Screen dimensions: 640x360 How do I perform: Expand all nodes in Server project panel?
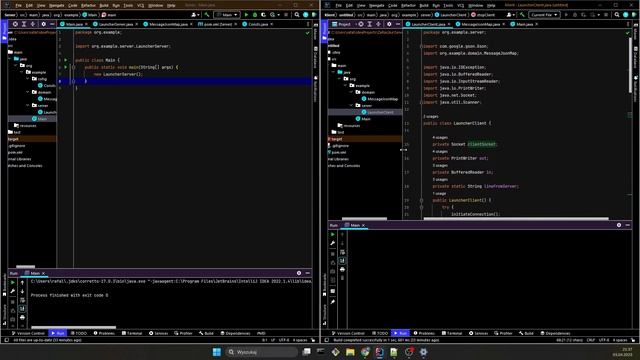tap(24, 24)
